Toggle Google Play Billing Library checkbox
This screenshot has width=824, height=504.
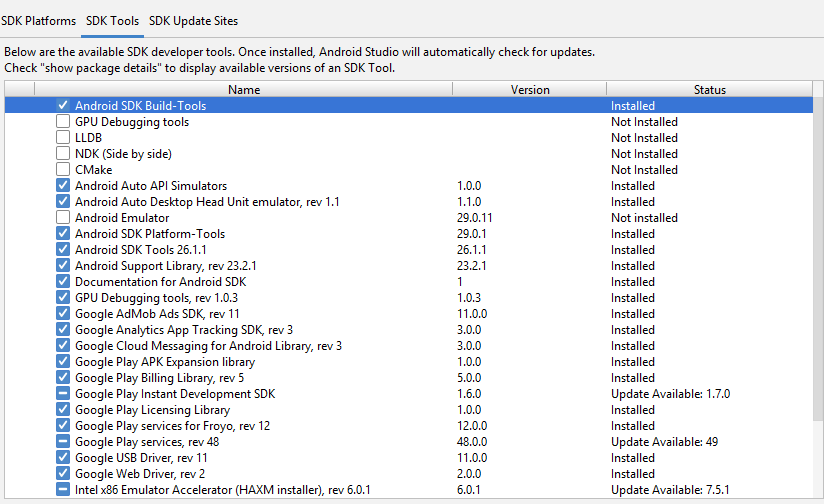point(63,378)
